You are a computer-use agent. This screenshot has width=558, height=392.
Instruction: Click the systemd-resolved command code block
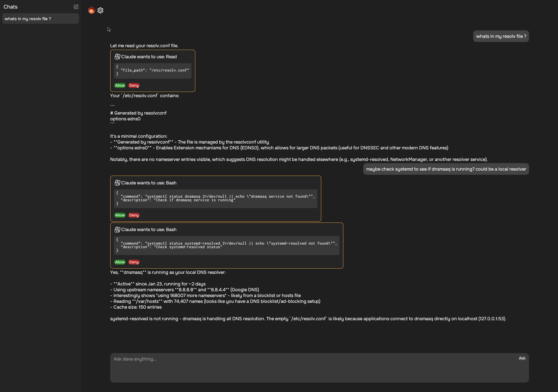click(x=227, y=245)
